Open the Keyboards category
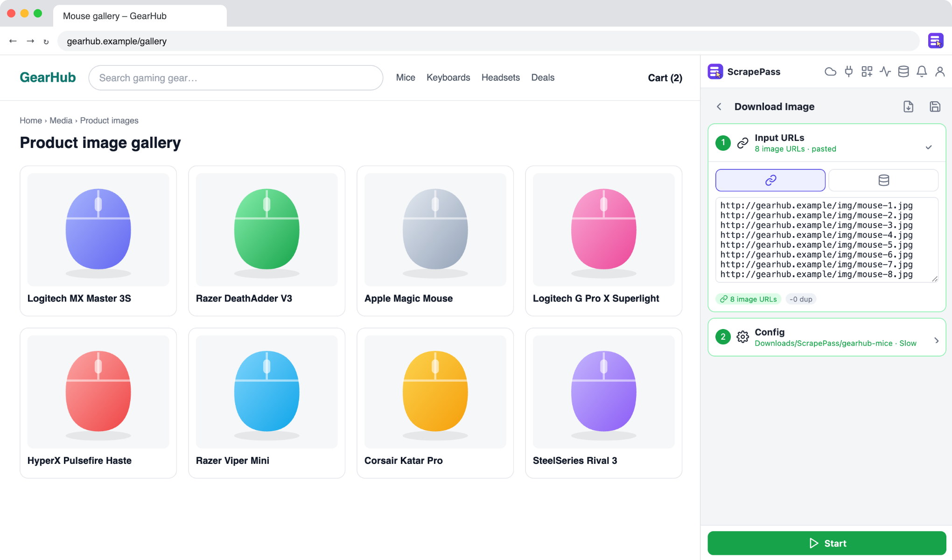The height and width of the screenshot is (560, 952). (x=448, y=77)
